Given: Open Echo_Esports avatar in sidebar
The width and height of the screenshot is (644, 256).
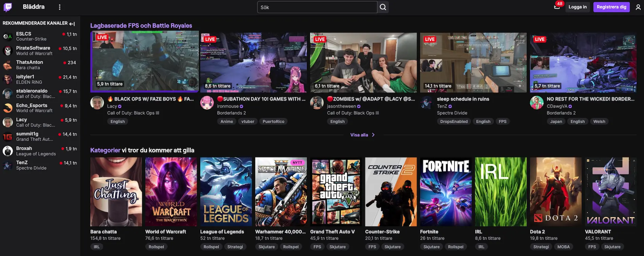Looking at the screenshot, I should (7, 108).
